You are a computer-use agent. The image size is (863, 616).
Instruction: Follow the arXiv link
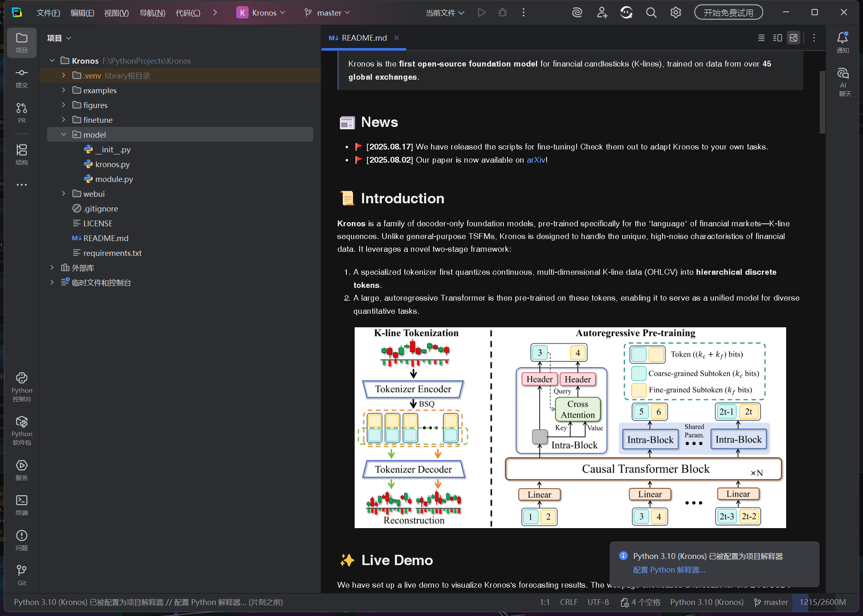(x=536, y=160)
